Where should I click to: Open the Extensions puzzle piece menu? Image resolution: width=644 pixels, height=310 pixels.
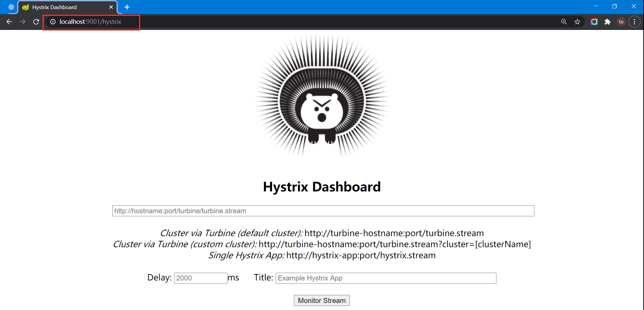607,22
